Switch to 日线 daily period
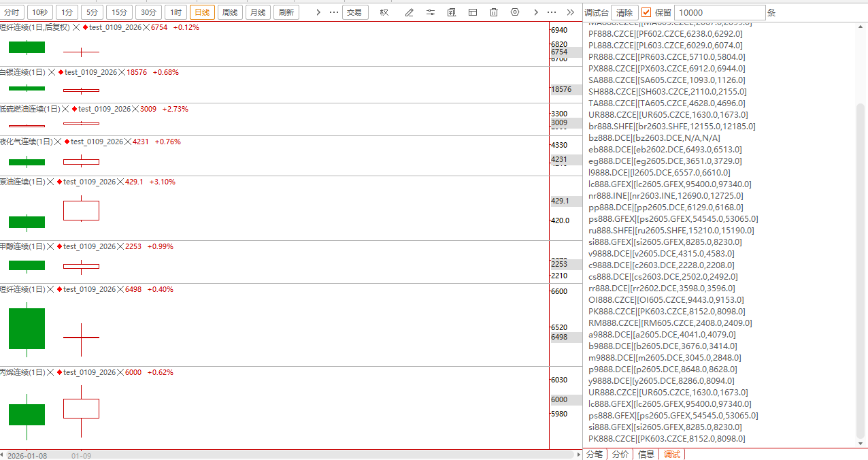 [x=202, y=12]
